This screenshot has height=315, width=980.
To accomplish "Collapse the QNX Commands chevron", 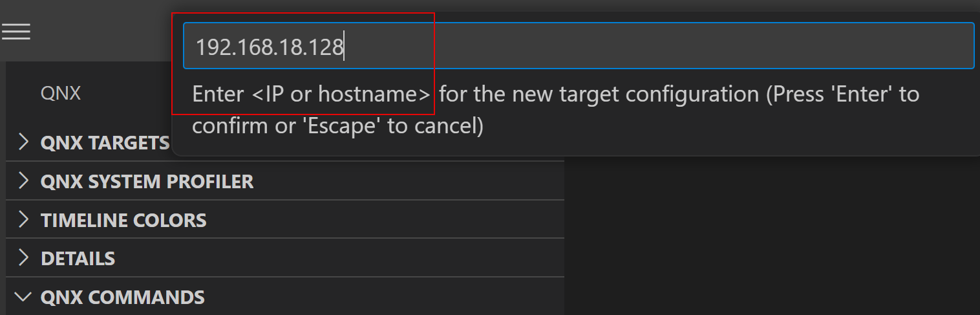I will point(24,298).
